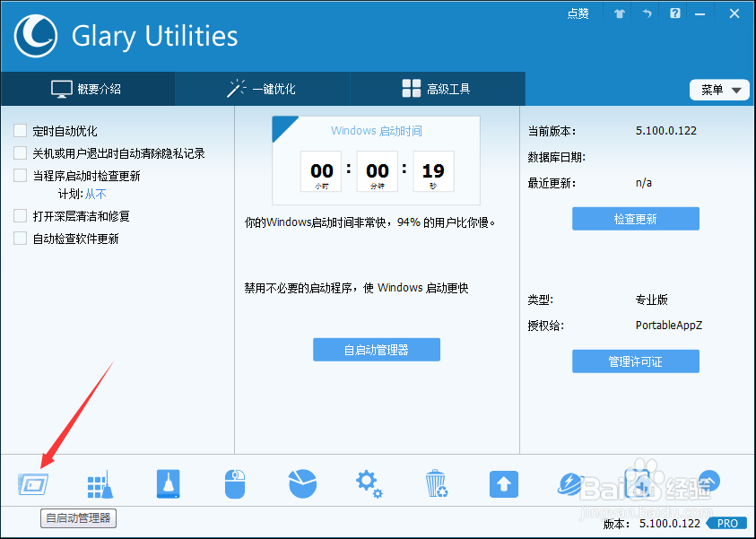Open the double-gear Process Manager icon
The height and width of the screenshot is (539, 756).
[x=369, y=484]
